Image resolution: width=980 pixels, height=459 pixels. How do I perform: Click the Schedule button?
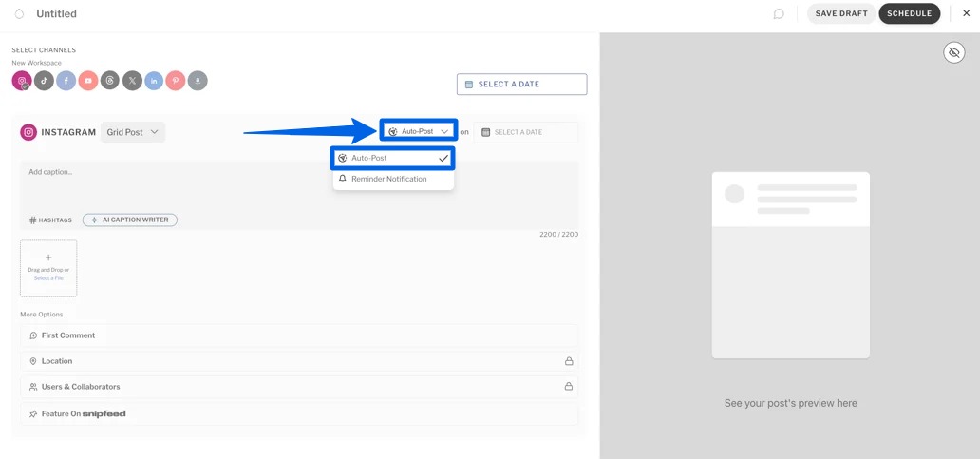pyautogui.click(x=910, y=13)
